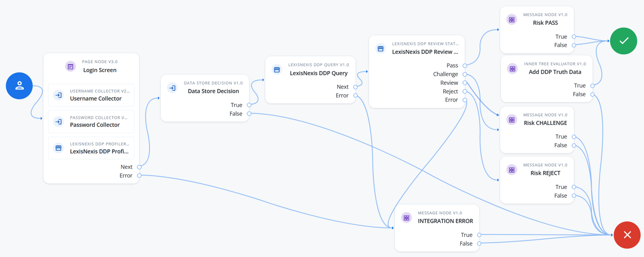Click the DDP Review Pass outcome connector
644x257 pixels.
tap(465, 66)
